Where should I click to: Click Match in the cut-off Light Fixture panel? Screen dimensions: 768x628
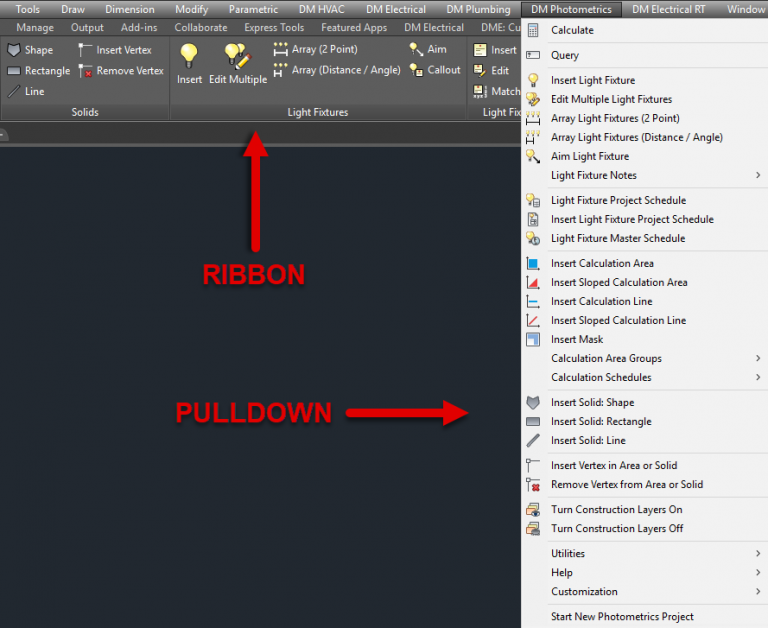click(x=496, y=92)
